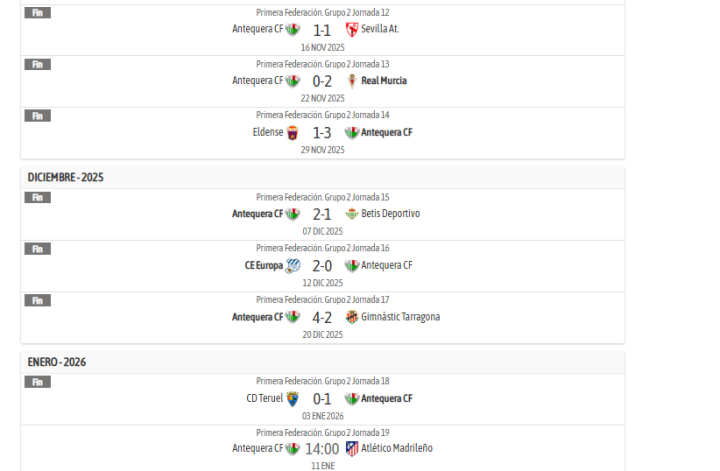Click the Betis Deportivo team crest
Image resolution: width=720 pixels, height=471 pixels.
click(351, 214)
